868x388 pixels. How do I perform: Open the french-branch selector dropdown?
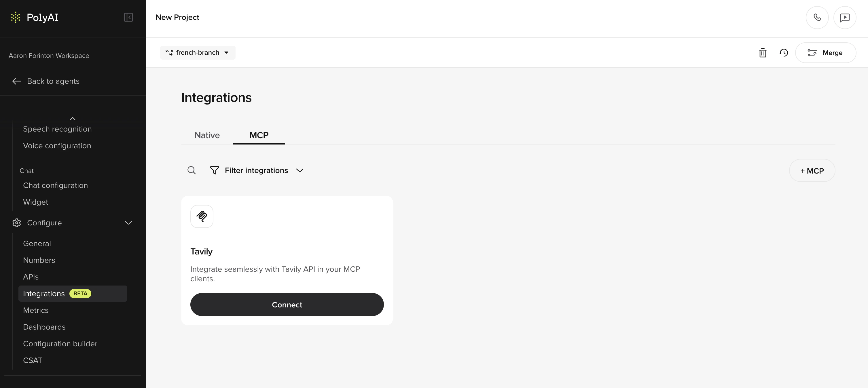(198, 53)
